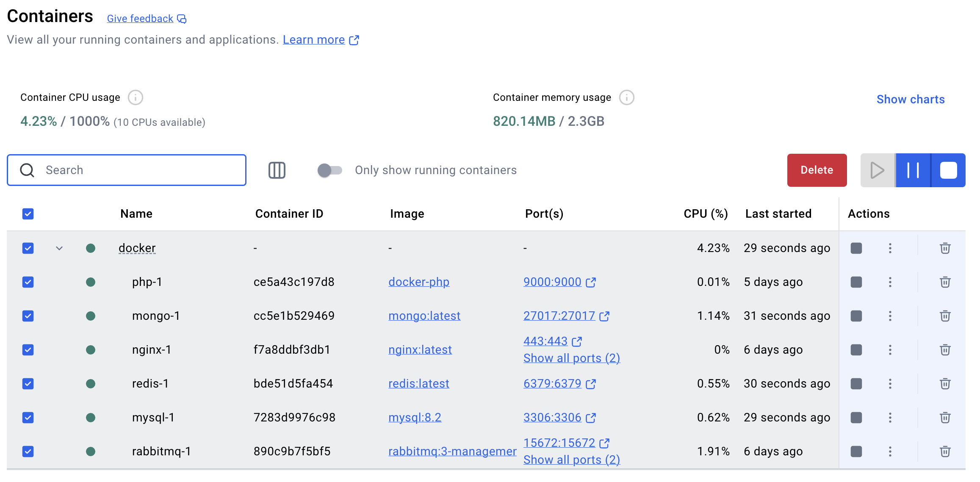Click the red Delete button
This screenshot has height=482, width=980.
[817, 170]
